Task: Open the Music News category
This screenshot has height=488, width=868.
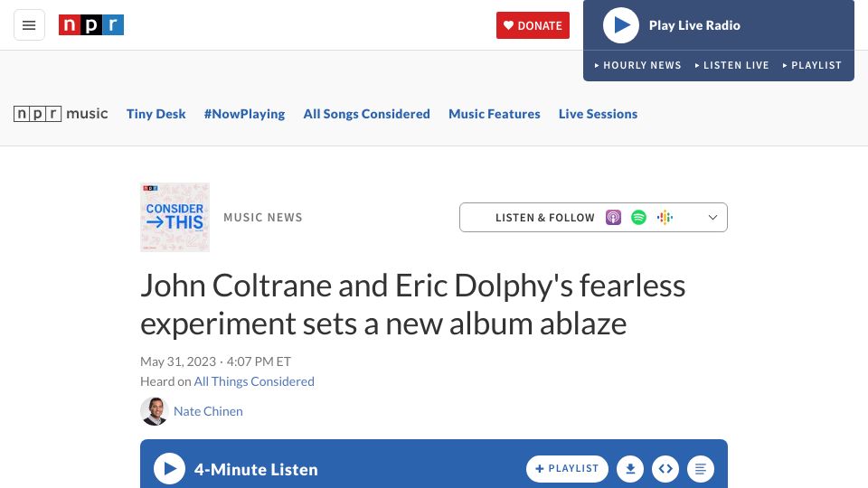Action: pyautogui.click(x=263, y=218)
